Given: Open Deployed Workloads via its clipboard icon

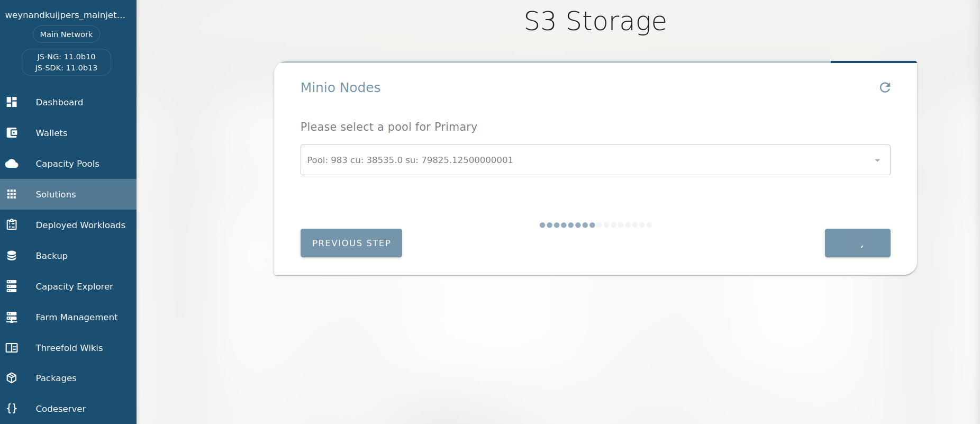Looking at the screenshot, I should 12,224.
